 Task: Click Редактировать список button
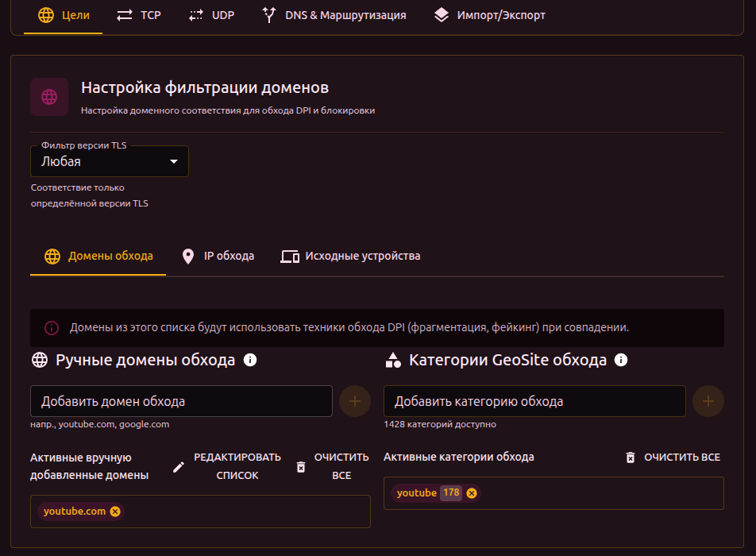[x=227, y=466]
